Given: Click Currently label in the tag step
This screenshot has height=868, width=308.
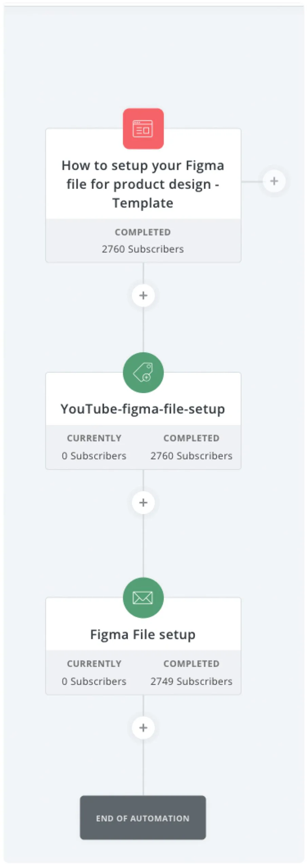Looking at the screenshot, I should pos(94,438).
